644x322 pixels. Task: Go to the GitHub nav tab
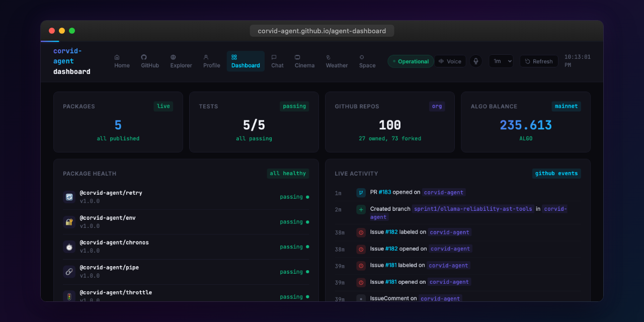150,61
